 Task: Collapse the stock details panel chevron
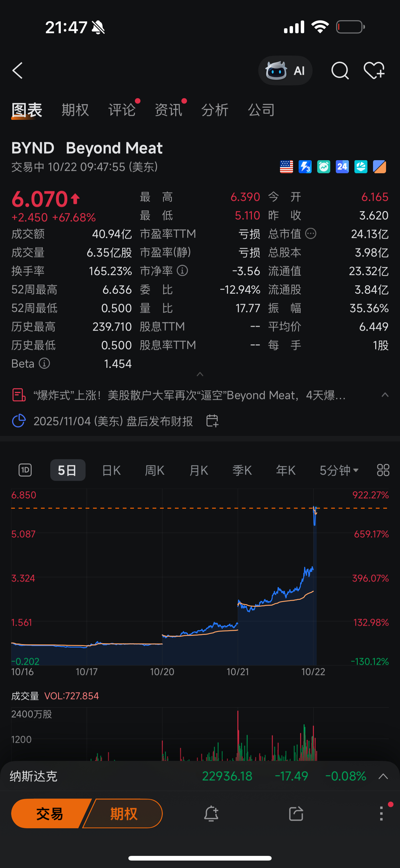200,374
